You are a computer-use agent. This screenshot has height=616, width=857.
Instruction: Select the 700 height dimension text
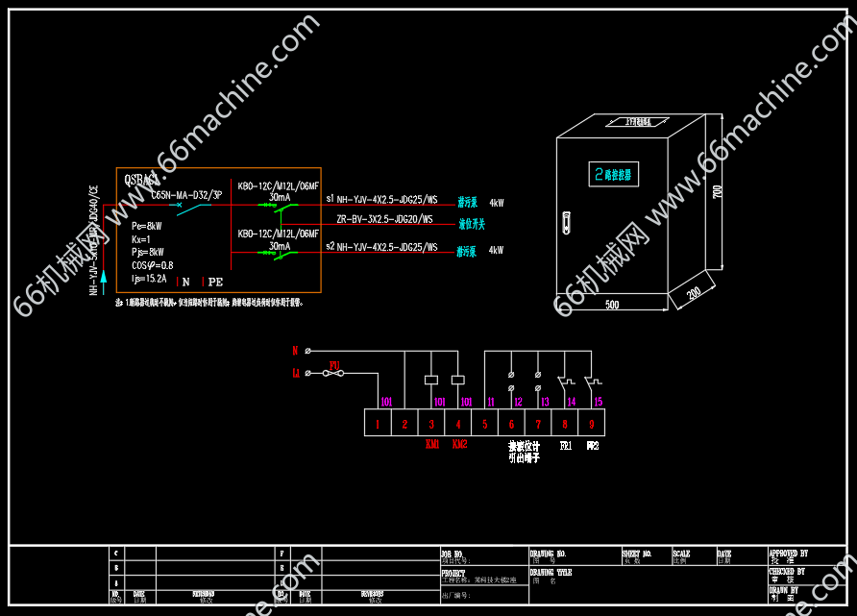pos(718,192)
